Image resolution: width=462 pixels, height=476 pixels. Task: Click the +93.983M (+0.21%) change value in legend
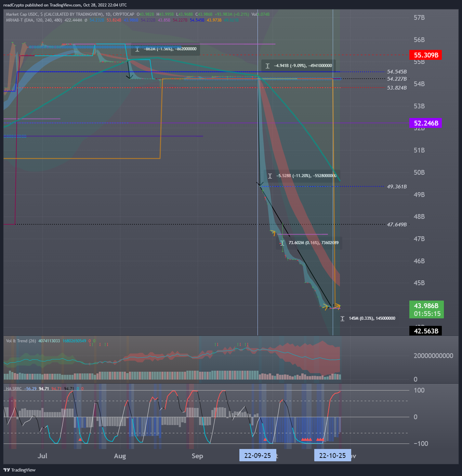(232, 14)
